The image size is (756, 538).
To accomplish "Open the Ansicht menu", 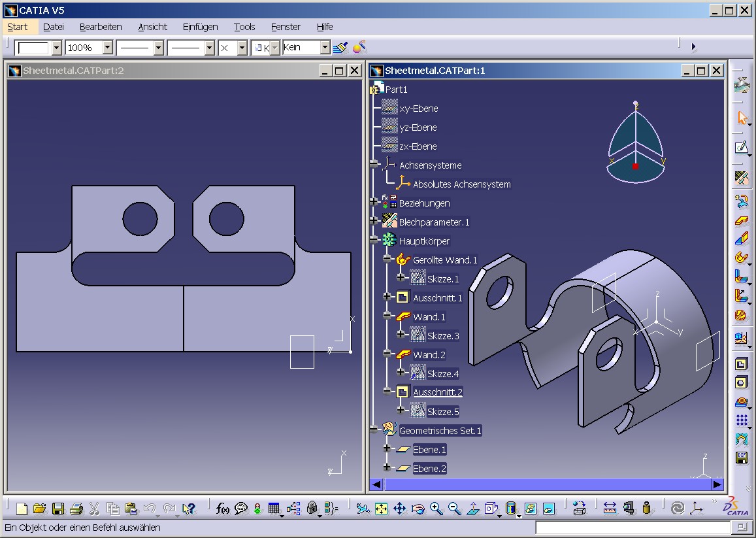I will point(152,27).
